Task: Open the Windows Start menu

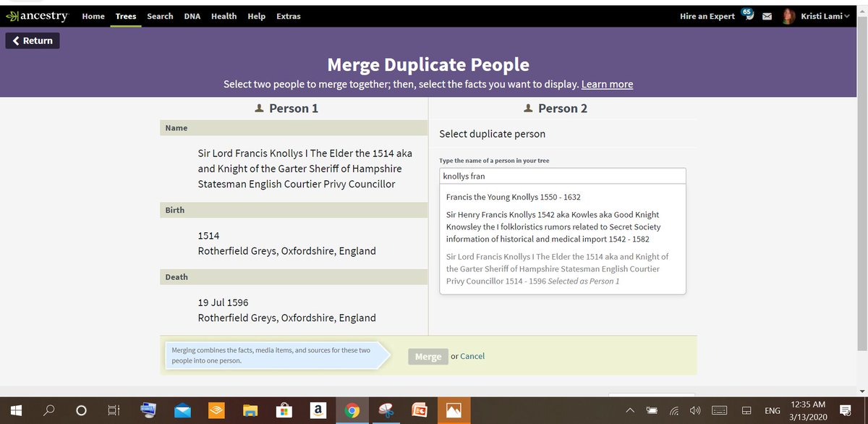Action: tap(17, 410)
